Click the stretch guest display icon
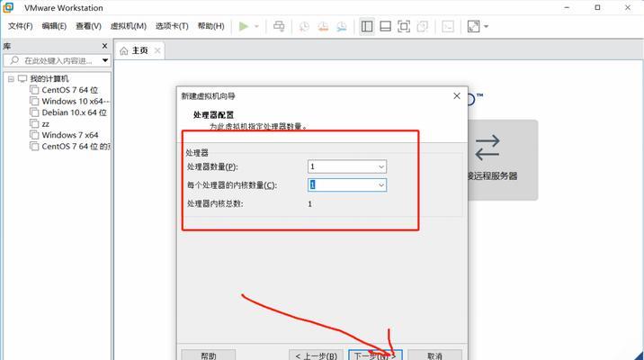 [x=473, y=27]
